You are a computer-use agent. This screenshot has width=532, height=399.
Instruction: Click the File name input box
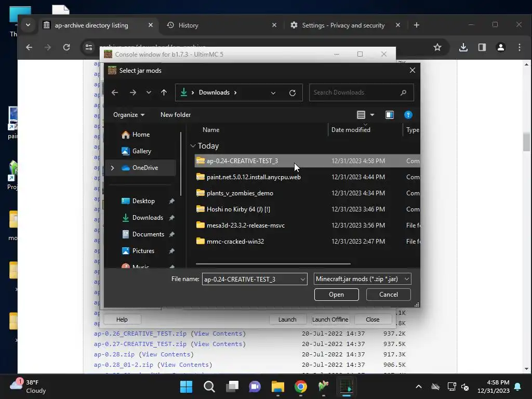(x=250, y=279)
